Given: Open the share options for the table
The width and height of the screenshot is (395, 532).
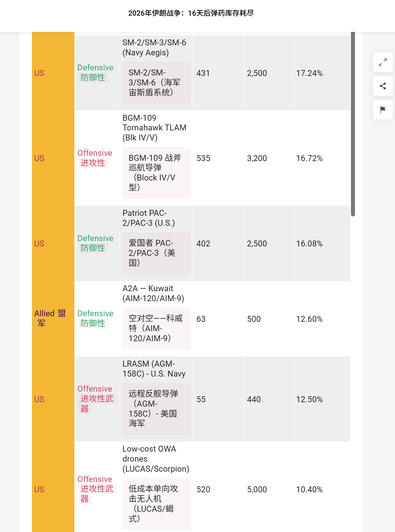Looking at the screenshot, I should 382,86.
